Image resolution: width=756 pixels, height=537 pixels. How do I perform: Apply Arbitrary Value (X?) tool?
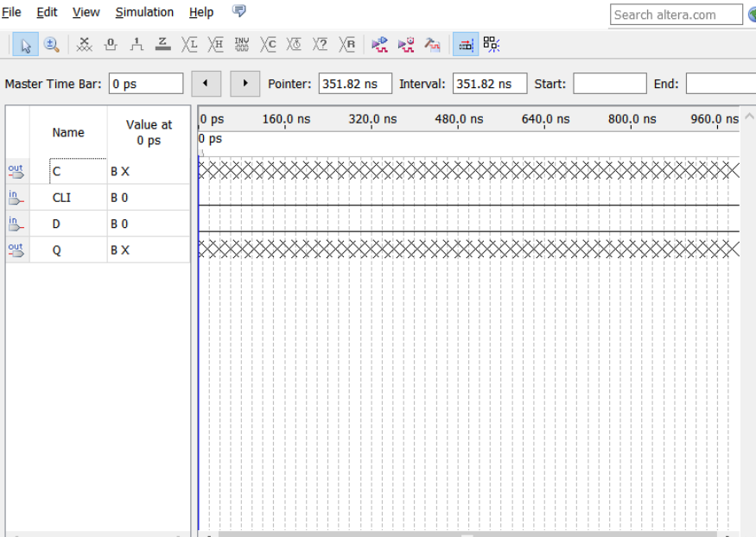[321, 45]
